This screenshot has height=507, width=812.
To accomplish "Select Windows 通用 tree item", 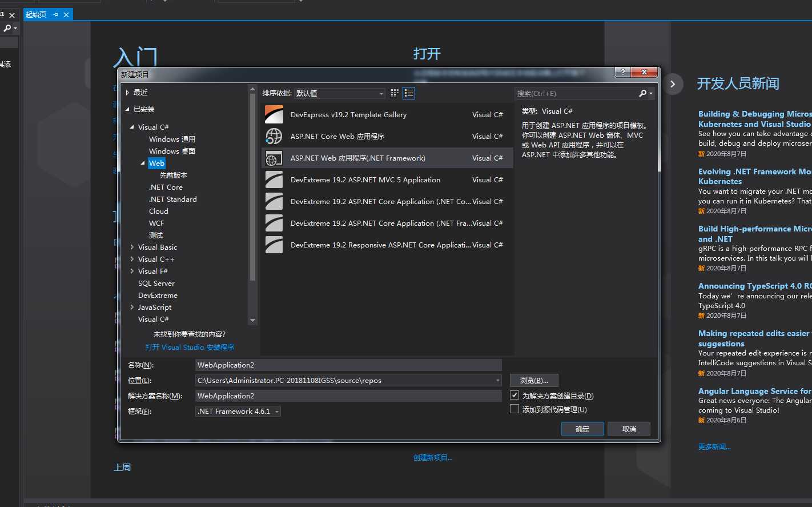I will pyautogui.click(x=172, y=139).
